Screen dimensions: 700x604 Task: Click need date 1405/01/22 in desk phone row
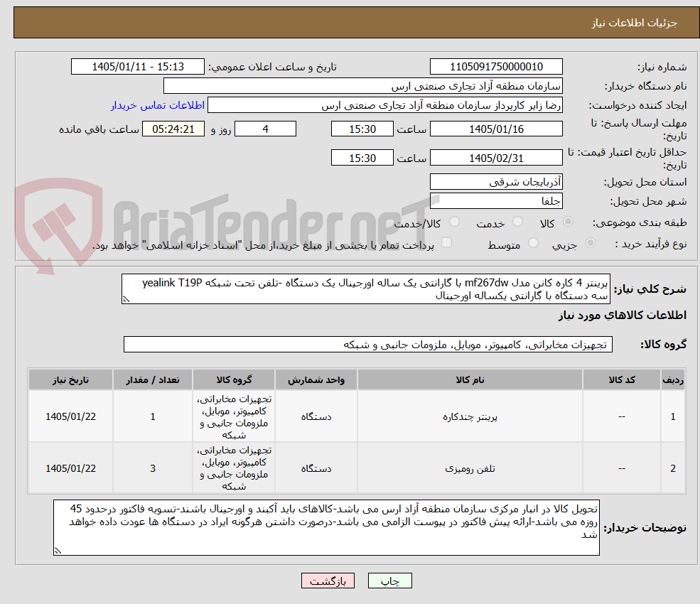click(70, 468)
